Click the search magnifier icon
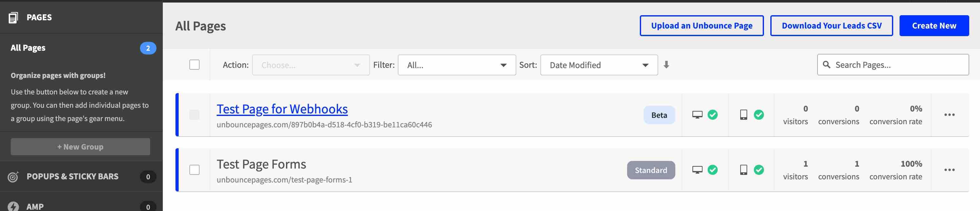Screen dimensions: 980x211 [827, 65]
